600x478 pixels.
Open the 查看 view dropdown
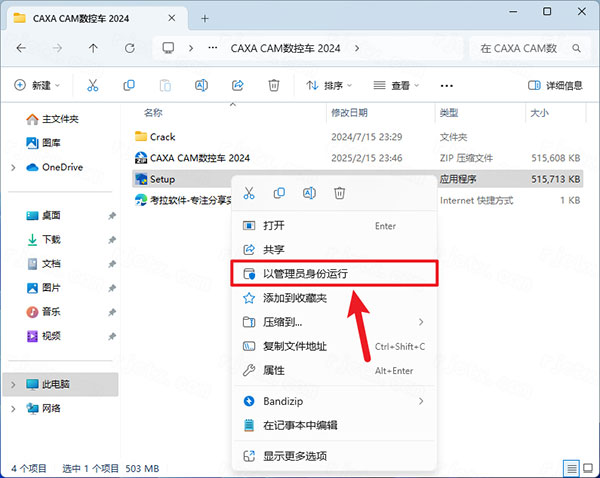(x=396, y=85)
